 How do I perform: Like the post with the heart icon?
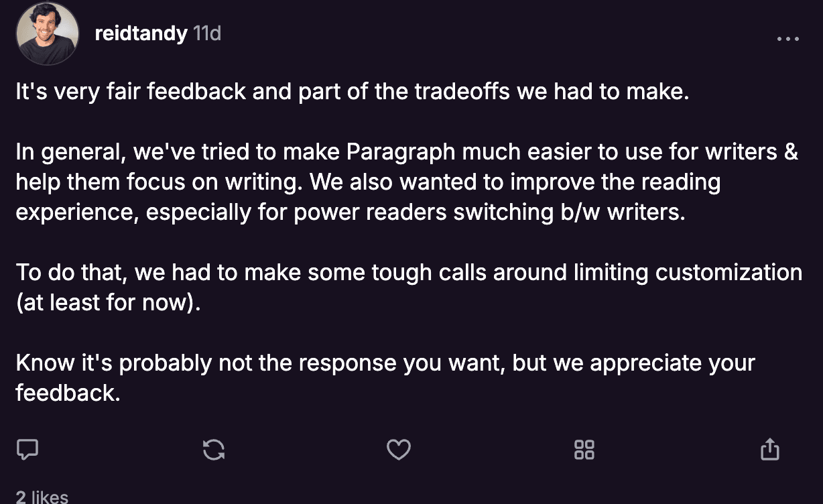[x=399, y=450]
